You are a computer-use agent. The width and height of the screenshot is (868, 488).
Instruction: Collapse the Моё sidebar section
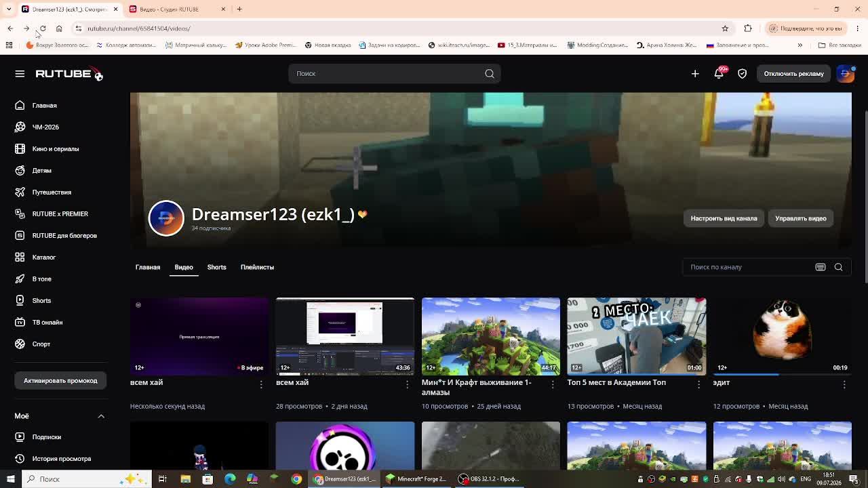(x=101, y=416)
